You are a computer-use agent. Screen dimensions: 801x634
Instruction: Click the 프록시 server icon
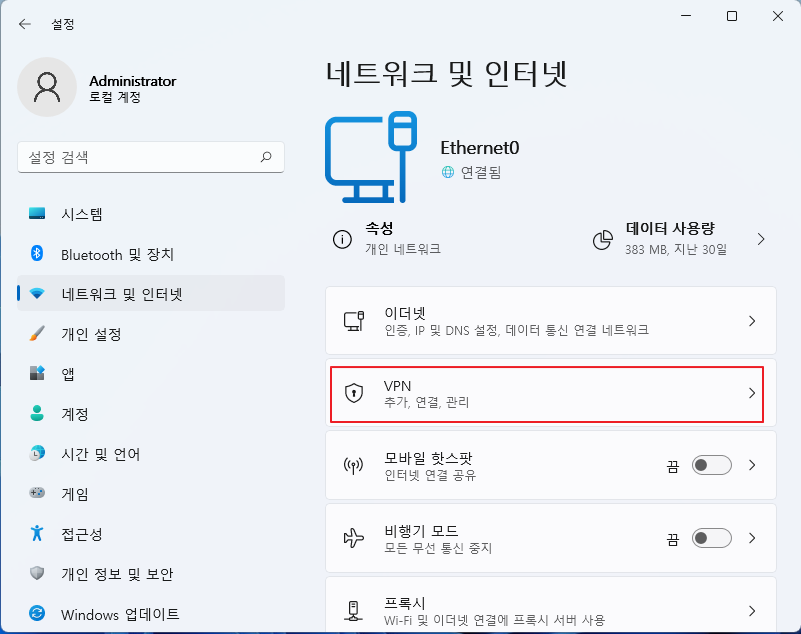(x=354, y=610)
